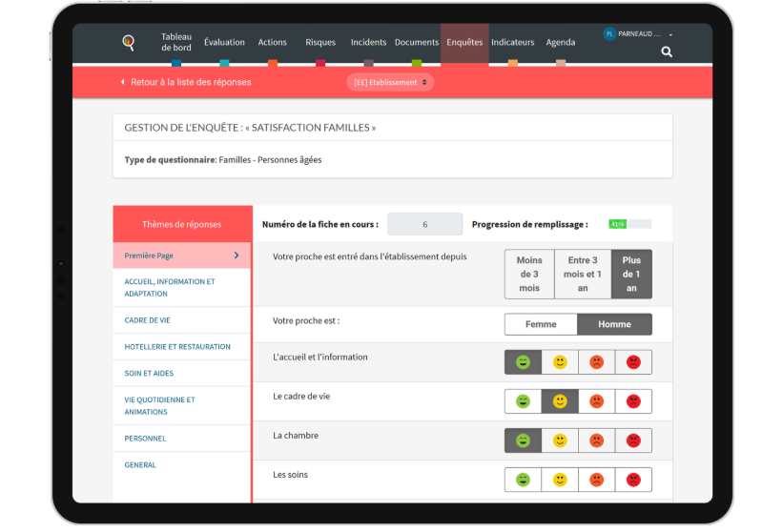Open the [EE] Etablissement dropdown
The height and width of the screenshot is (532, 762).
click(x=390, y=83)
